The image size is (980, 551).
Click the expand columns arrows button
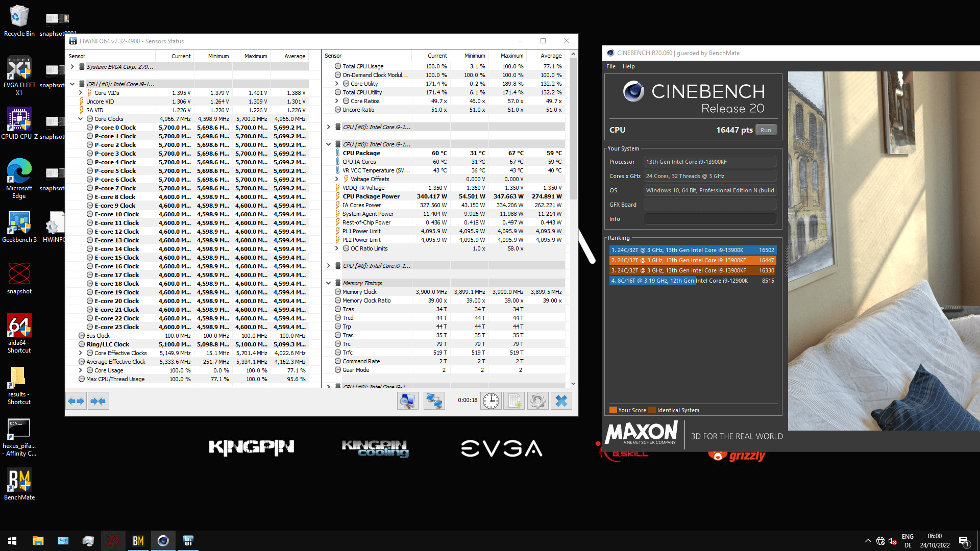tap(76, 401)
